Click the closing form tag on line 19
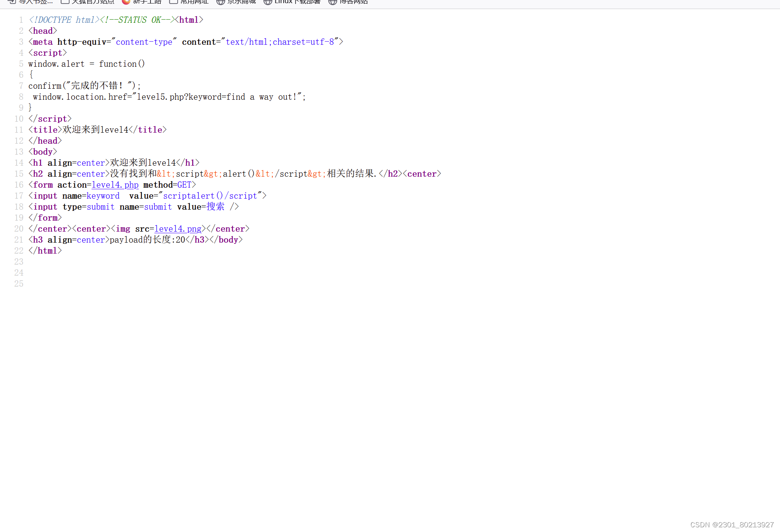The height and width of the screenshot is (532, 780). tap(45, 218)
